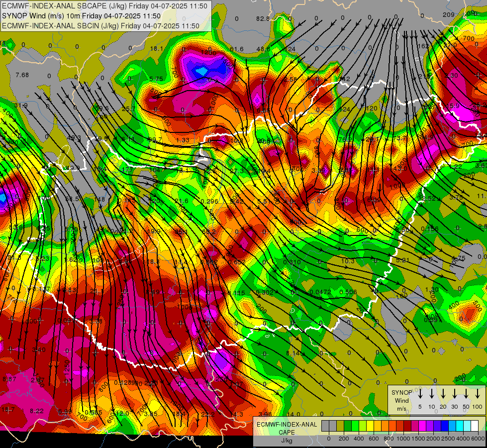Select the white swatch in the CAPE legend
Image resolution: width=487 pixels, height=448 pixels.
click(x=475, y=426)
